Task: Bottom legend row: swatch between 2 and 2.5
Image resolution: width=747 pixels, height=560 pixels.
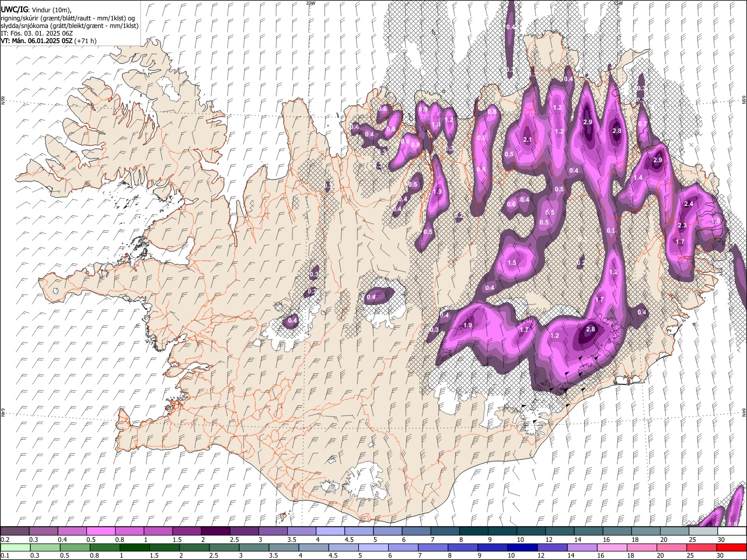Action: coord(194,547)
